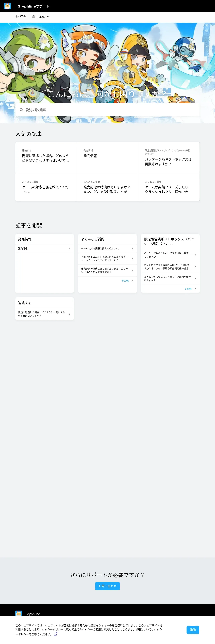This screenshot has height=644, width=215.
Task: Accept cookies with the 承諾 button
Action: point(193,630)
